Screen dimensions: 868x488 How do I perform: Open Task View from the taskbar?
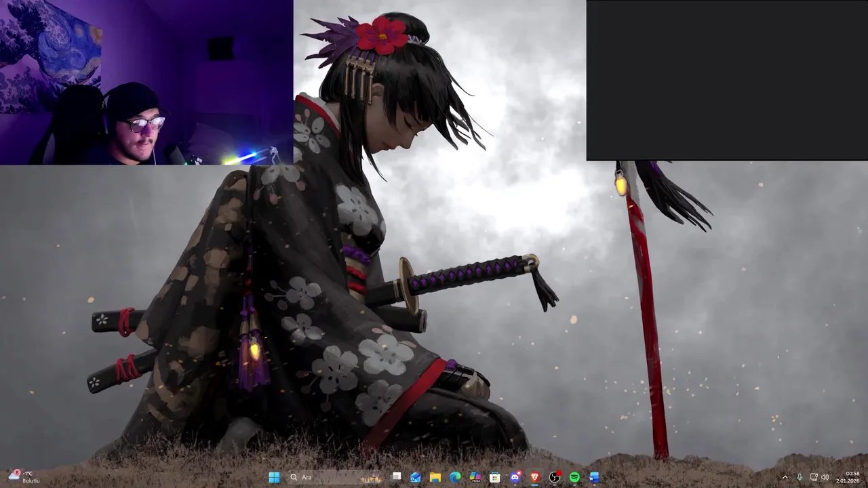point(397,477)
